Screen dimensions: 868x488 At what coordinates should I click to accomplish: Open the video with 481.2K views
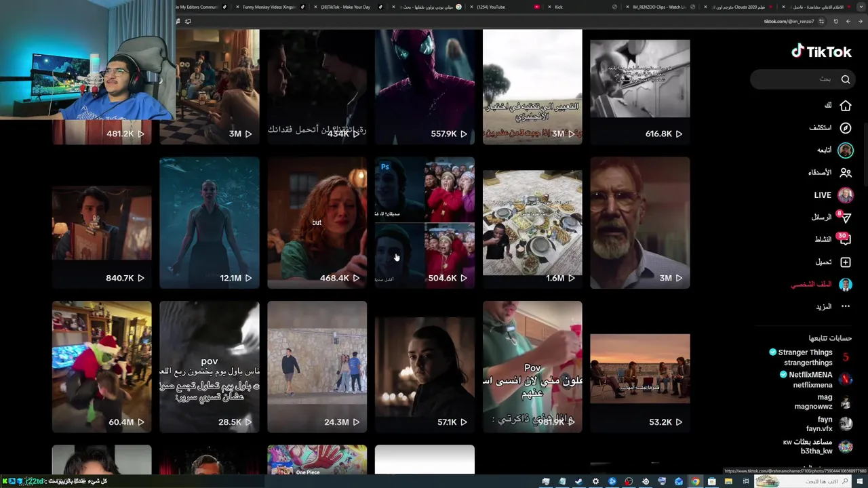pyautogui.click(x=102, y=132)
